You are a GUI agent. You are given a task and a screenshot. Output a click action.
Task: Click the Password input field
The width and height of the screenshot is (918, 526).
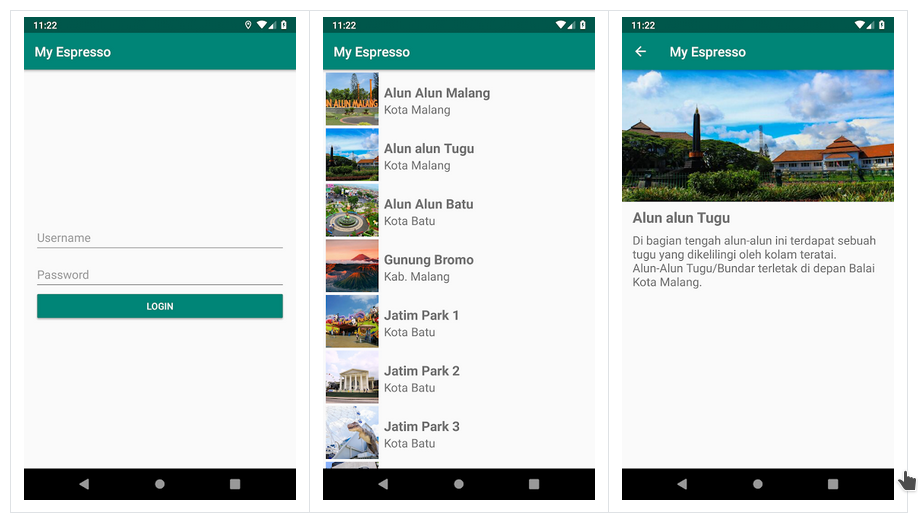pos(160,275)
